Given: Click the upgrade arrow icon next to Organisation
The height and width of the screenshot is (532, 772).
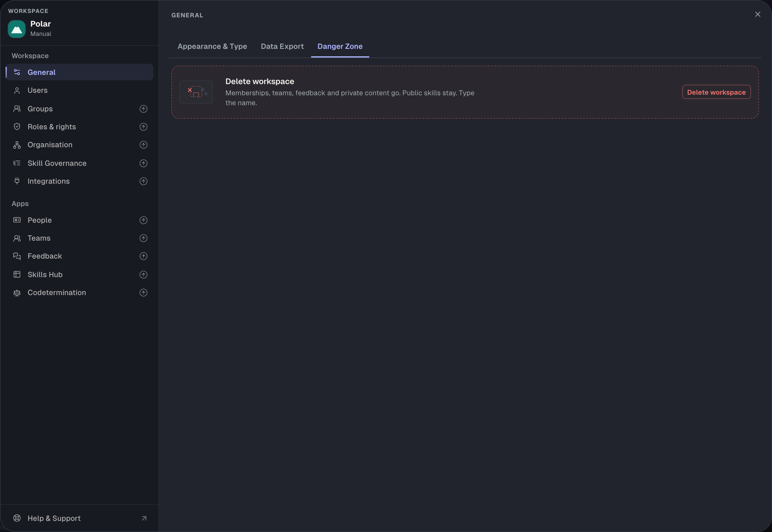Looking at the screenshot, I should tap(143, 145).
